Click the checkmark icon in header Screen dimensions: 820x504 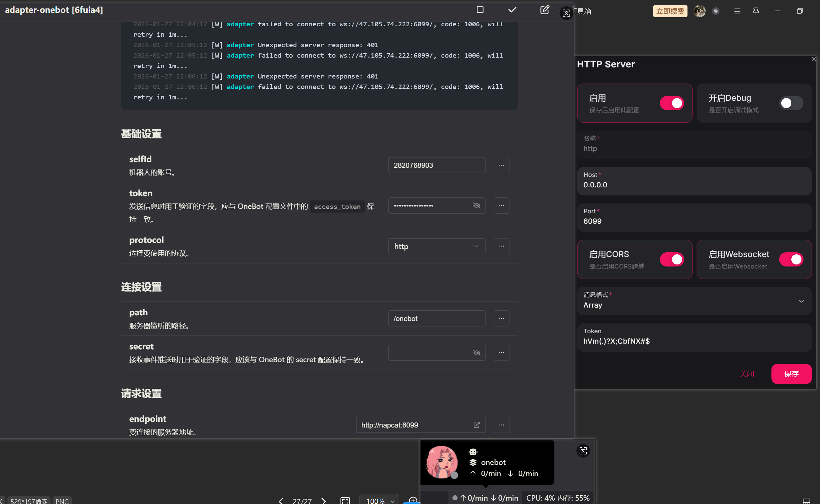512,10
